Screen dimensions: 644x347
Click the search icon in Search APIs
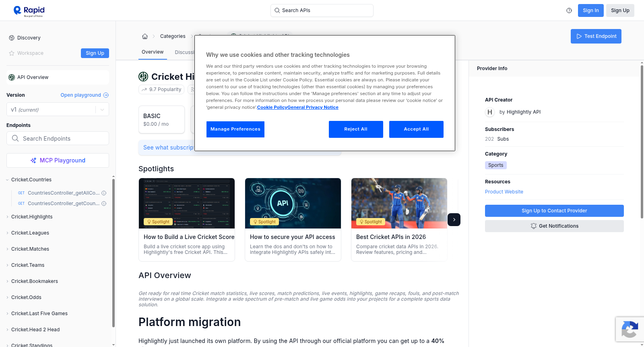click(x=277, y=10)
